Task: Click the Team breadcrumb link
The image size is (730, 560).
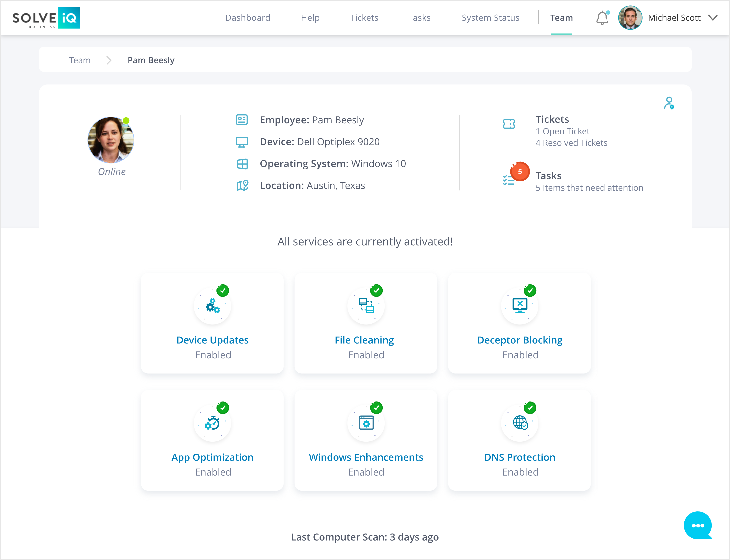Action: (80, 60)
